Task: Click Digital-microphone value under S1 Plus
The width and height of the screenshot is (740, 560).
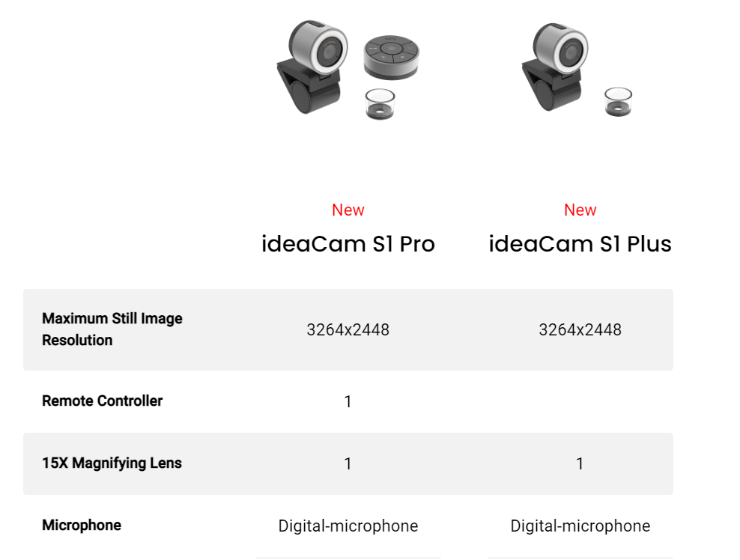Action: click(x=580, y=526)
